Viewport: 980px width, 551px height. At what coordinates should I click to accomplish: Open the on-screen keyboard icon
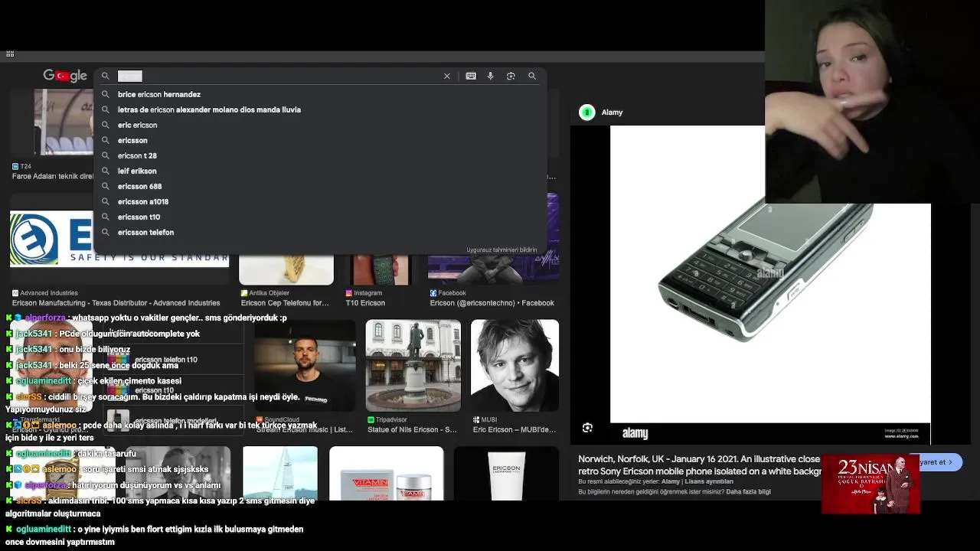[471, 76]
